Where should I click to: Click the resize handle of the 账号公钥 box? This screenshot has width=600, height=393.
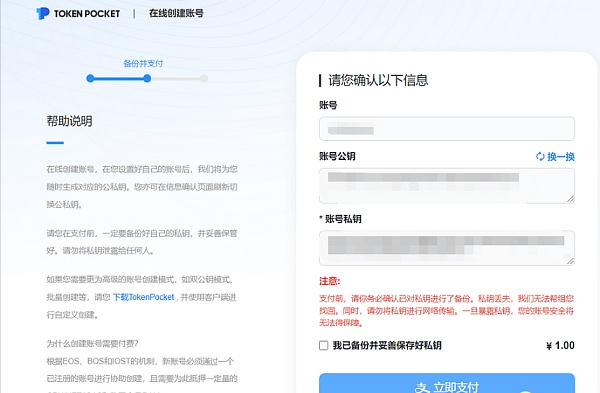tap(570, 199)
